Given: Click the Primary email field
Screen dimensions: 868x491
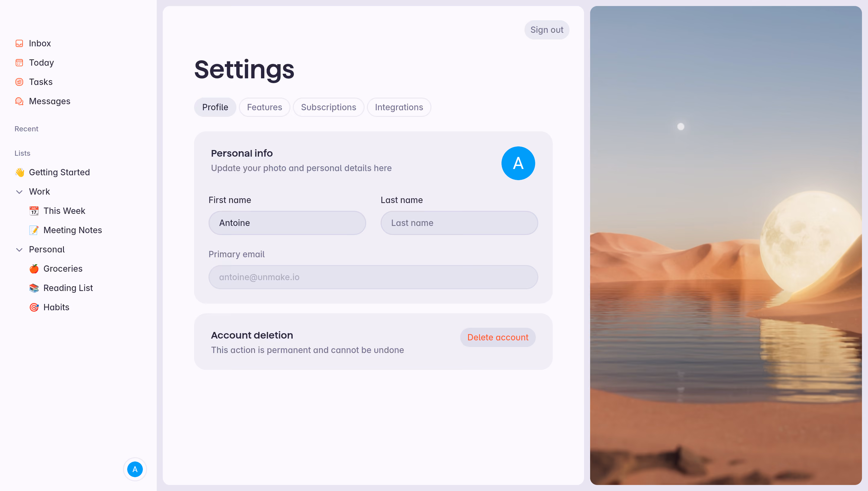Looking at the screenshot, I should point(373,277).
